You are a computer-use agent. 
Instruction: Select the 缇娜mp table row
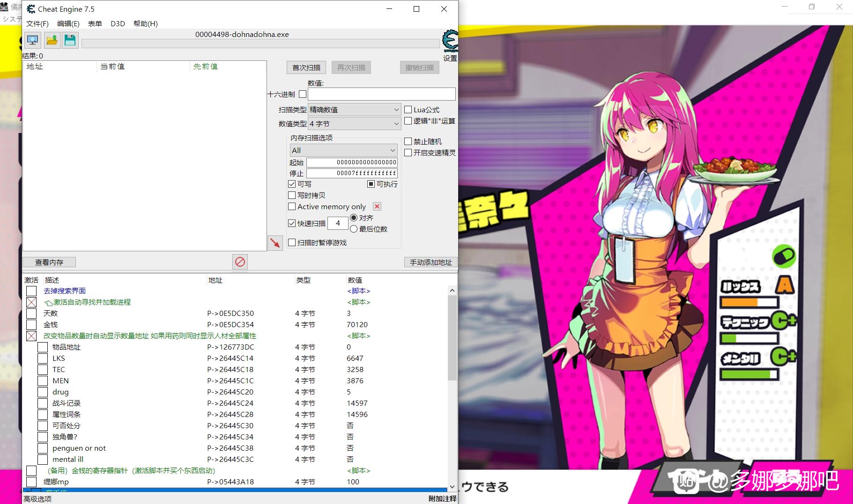click(x=235, y=482)
